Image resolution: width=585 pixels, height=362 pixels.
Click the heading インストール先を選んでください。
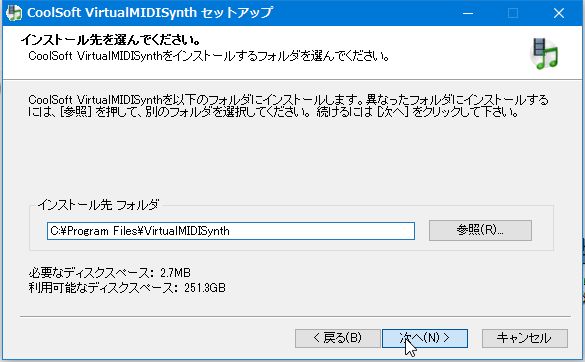[x=111, y=40]
